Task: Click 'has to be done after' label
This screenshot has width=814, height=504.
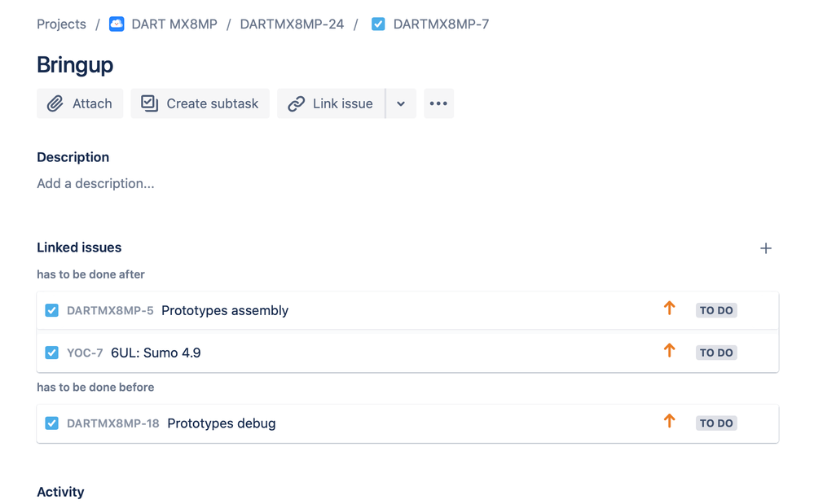Action: (90, 274)
